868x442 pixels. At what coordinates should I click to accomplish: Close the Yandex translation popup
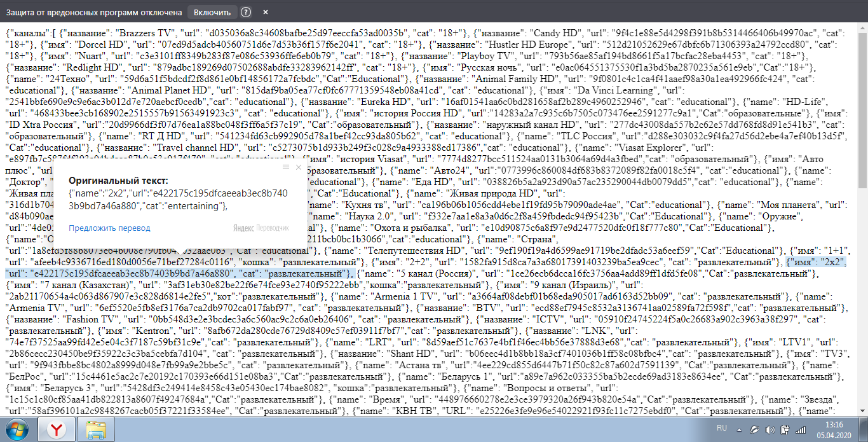(x=299, y=167)
